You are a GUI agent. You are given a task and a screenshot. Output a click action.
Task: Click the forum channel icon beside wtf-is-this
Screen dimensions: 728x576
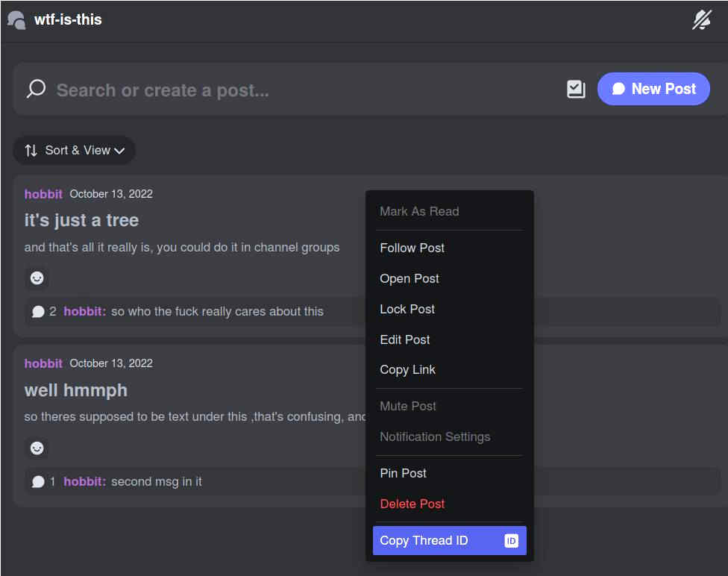pyautogui.click(x=16, y=20)
